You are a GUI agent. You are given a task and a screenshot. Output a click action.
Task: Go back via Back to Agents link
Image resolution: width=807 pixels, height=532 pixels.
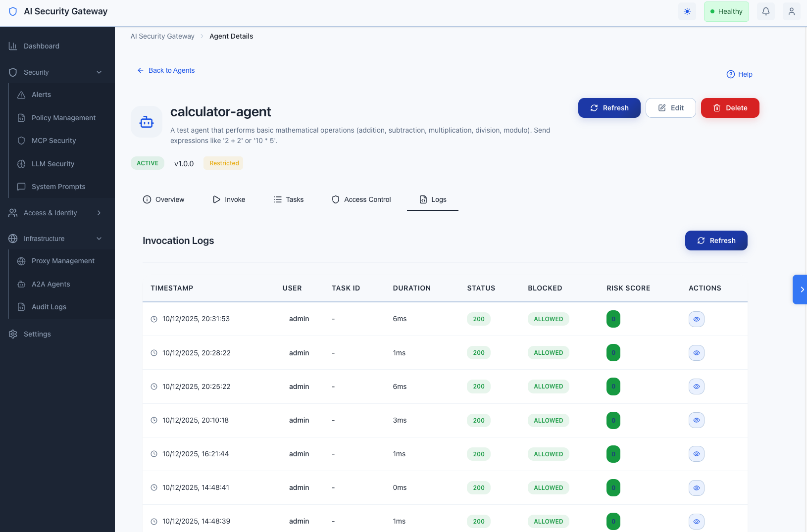[166, 70]
